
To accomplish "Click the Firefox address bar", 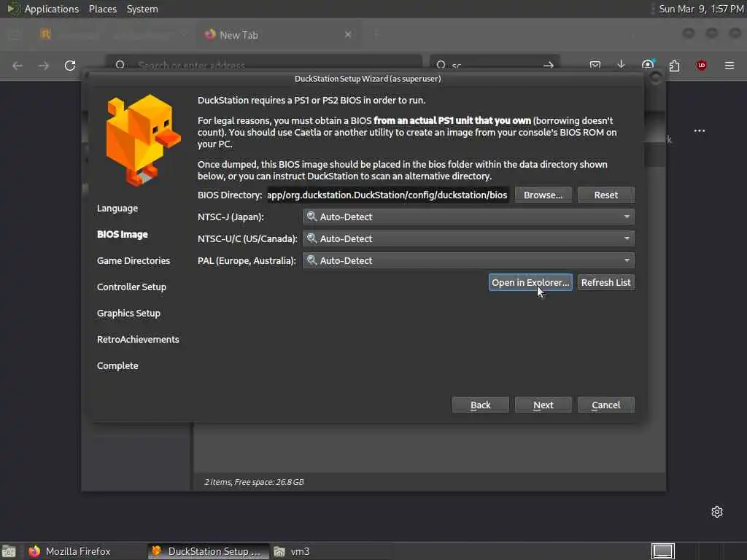I will [x=263, y=64].
